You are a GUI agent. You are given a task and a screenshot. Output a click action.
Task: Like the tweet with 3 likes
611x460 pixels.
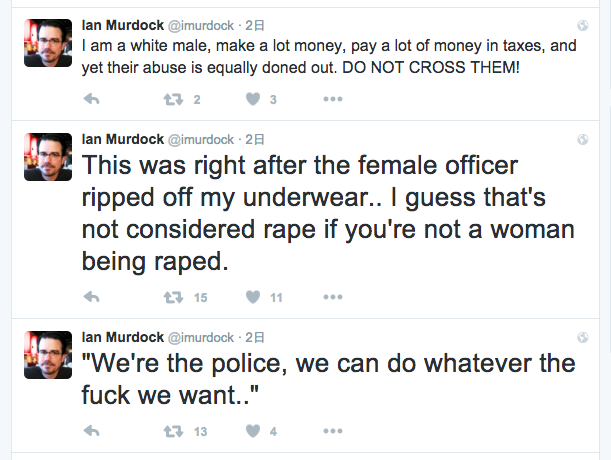click(253, 99)
